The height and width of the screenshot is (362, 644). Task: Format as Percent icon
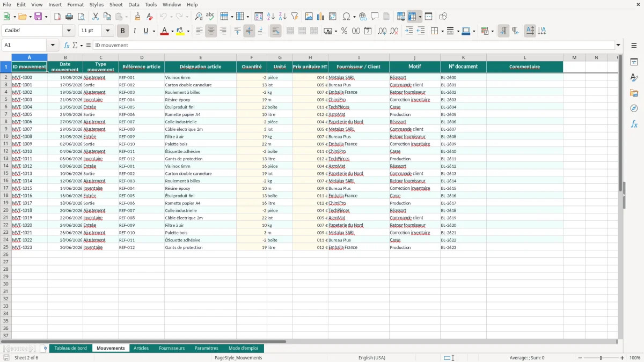[344, 31]
